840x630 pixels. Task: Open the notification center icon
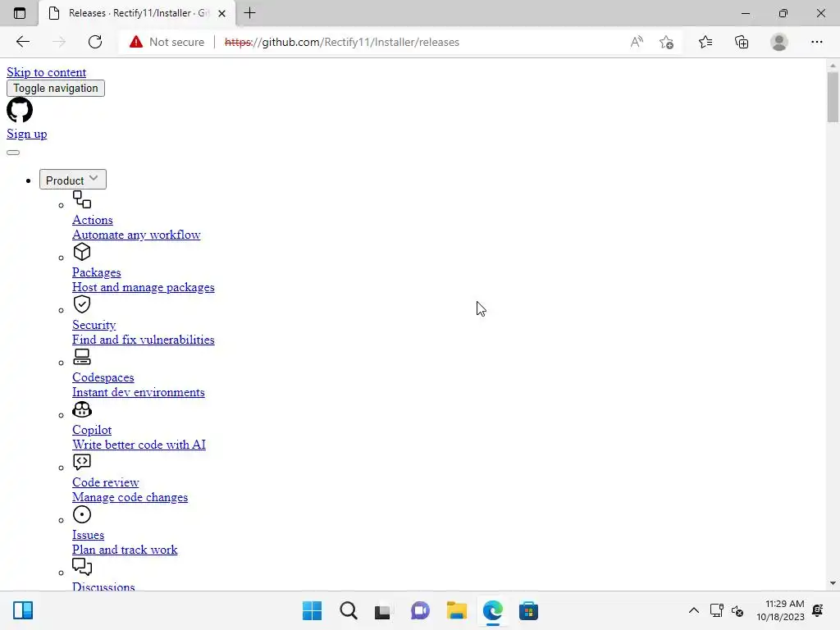click(x=818, y=610)
